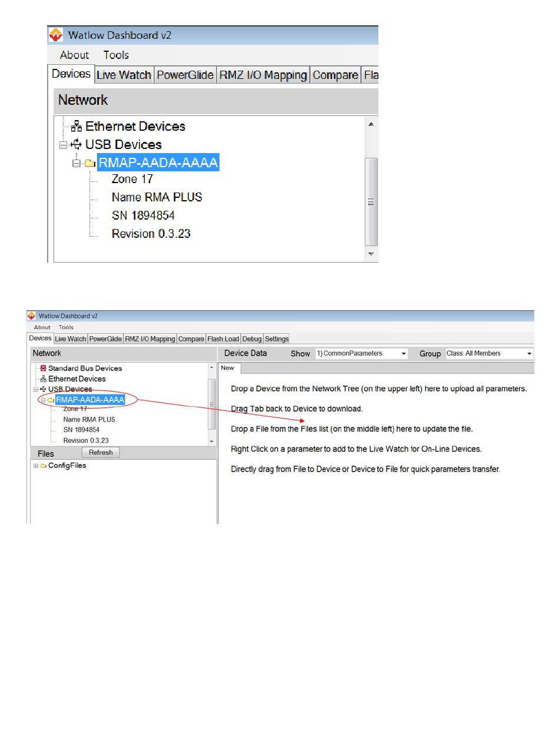Select Ethernet Devices text in upper screenshot
The width and height of the screenshot is (559, 756).
coord(135,126)
